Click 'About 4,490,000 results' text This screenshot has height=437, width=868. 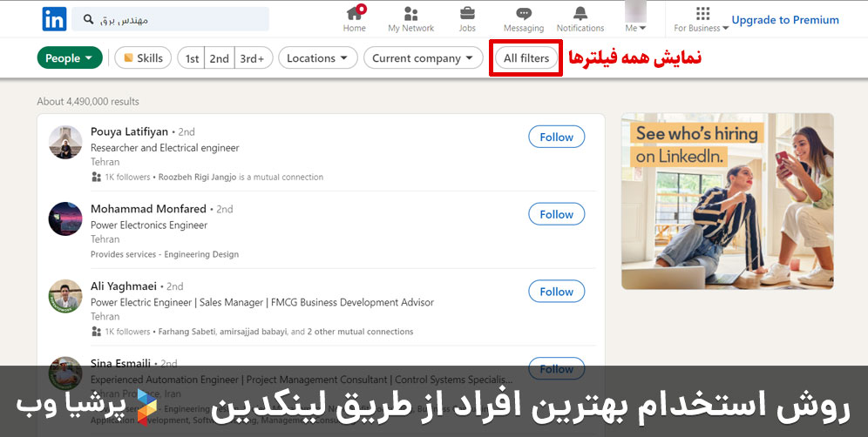pyautogui.click(x=88, y=101)
